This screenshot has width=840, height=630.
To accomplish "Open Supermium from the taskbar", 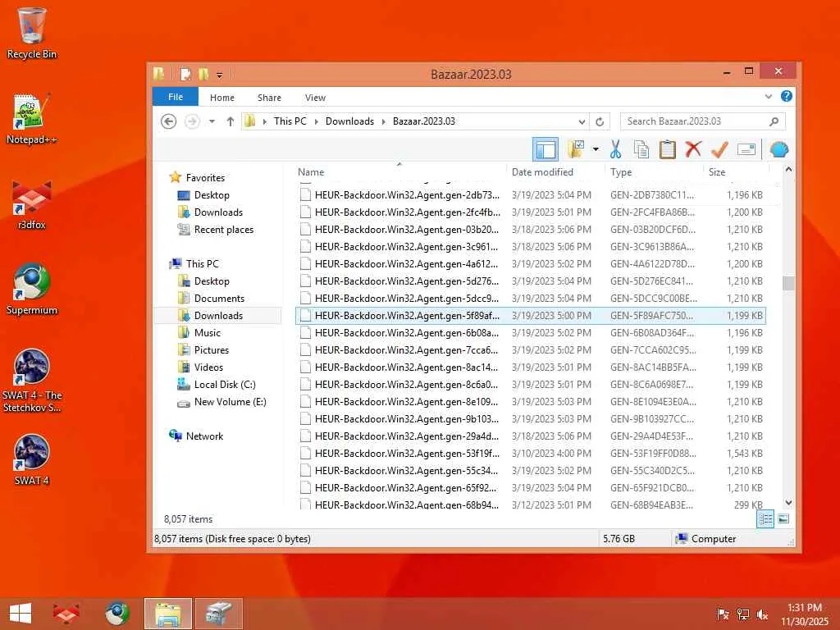I will [116, 614].
